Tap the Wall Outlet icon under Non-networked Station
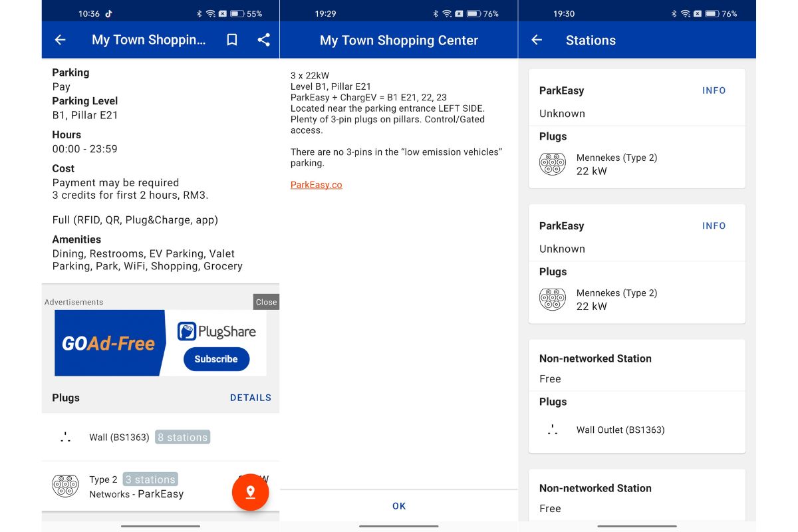Viewport: 798px width, 532px height. pyautogui.click(x=552, y=430)
